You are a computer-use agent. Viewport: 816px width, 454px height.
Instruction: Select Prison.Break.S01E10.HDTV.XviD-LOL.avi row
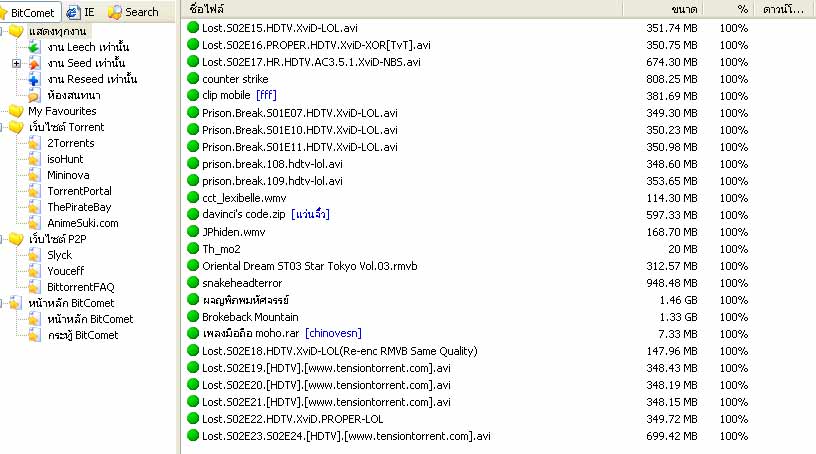(499, 130)
